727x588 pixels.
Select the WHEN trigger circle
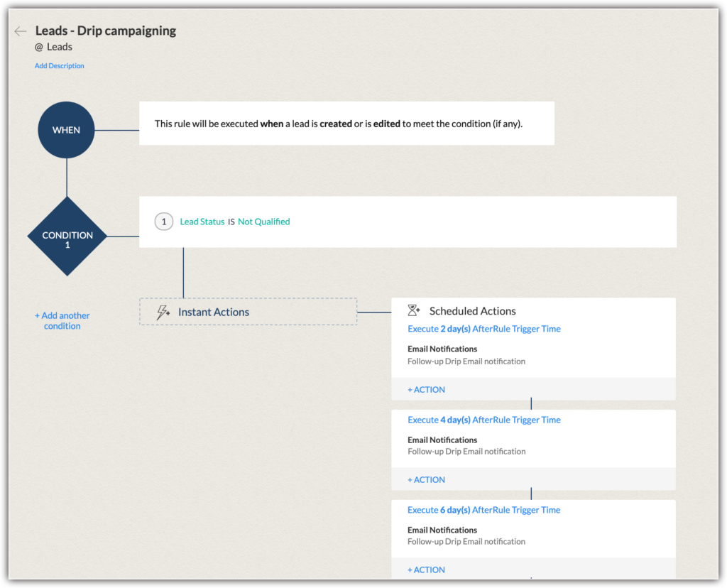(65, 129)
